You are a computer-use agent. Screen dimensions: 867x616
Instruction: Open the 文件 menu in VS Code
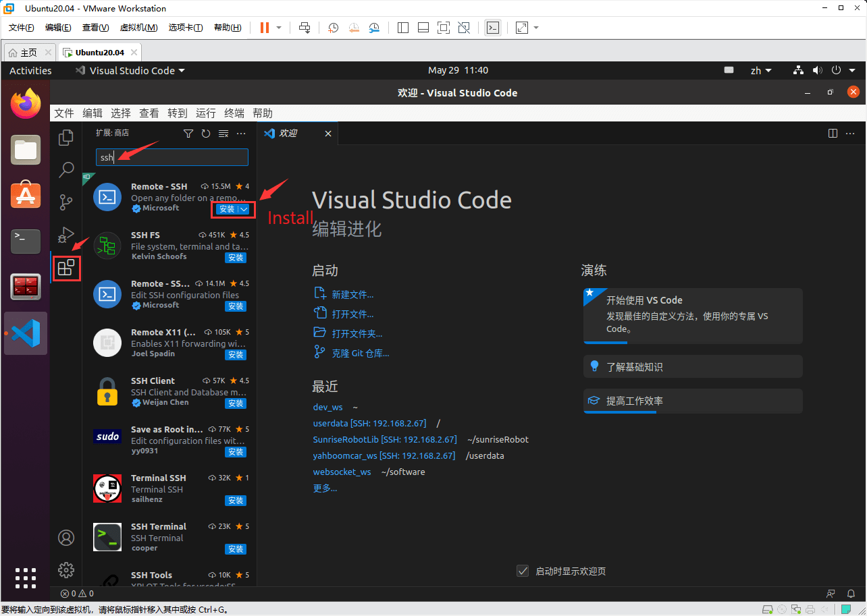[x=64, y=113]
